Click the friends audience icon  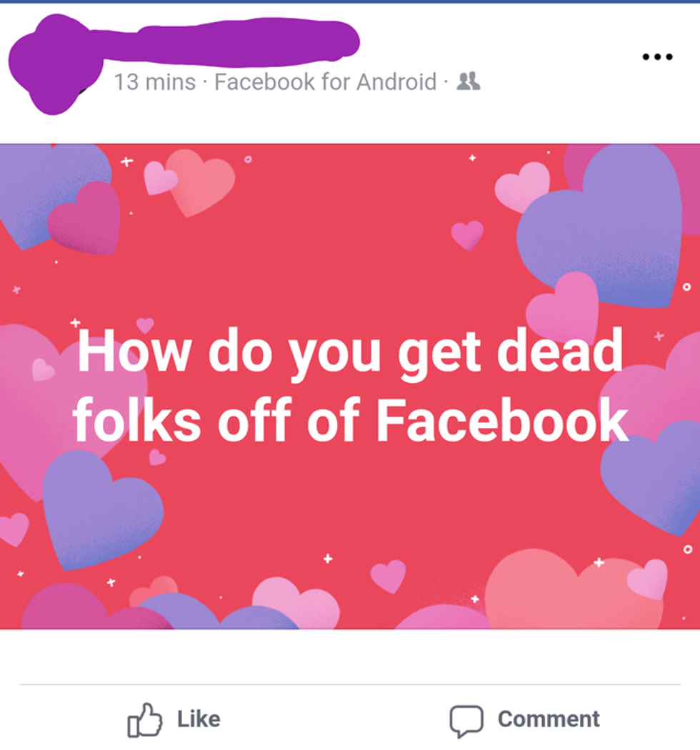469,81
